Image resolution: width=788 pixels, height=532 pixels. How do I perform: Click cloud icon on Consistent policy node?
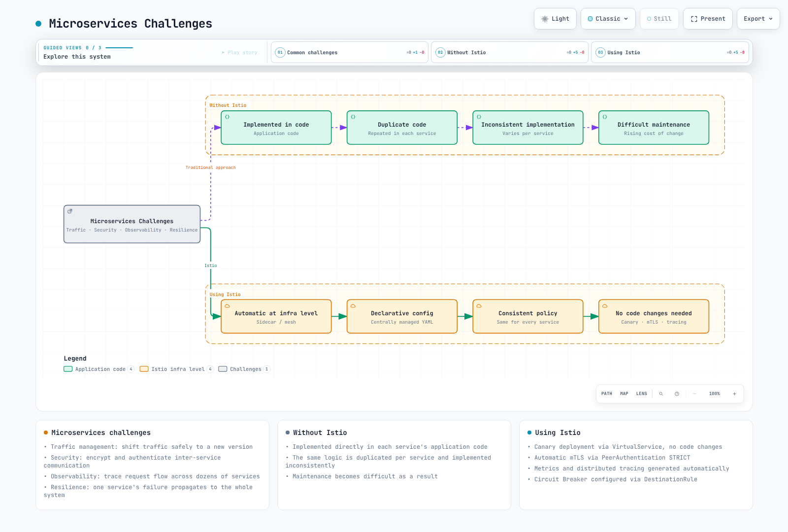479,306
